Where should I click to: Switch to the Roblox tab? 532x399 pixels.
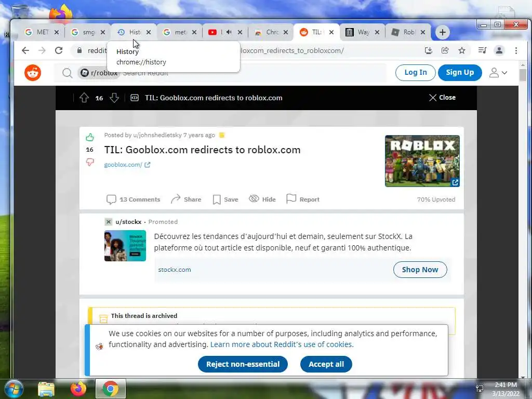pyautogui.click(x=408, y=32)
